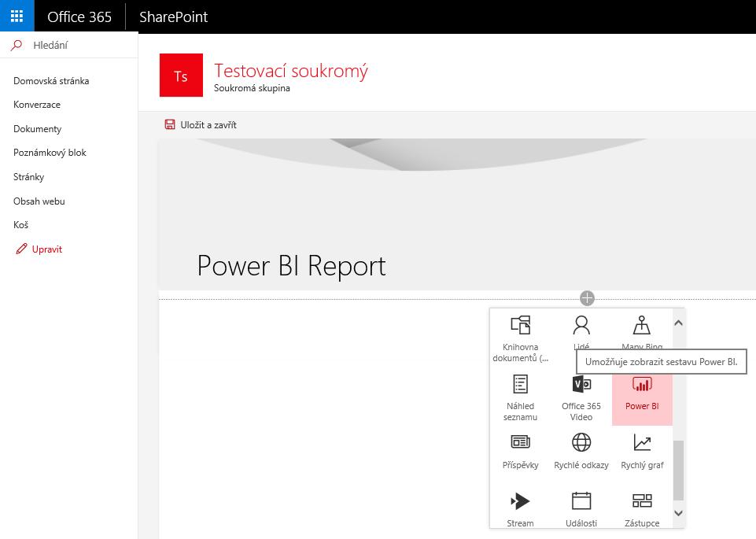756x539 pixels.
Task: Click the search magnifier icon
Action: click(17, 46)
